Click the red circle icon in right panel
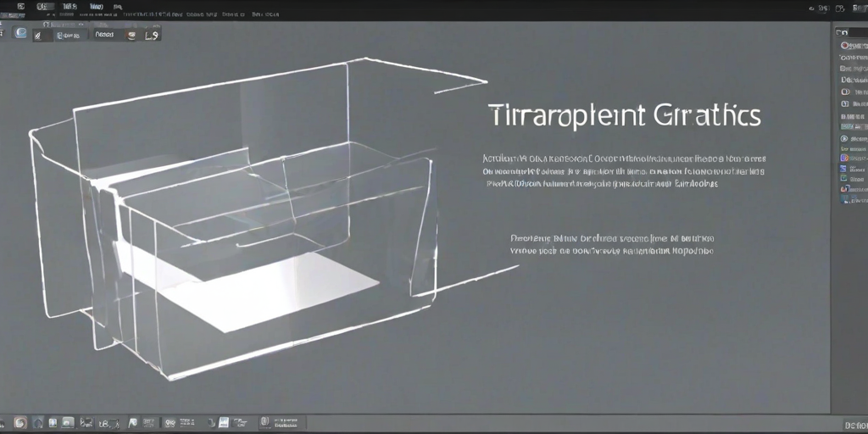868x434 pixels. click(845, 46)
